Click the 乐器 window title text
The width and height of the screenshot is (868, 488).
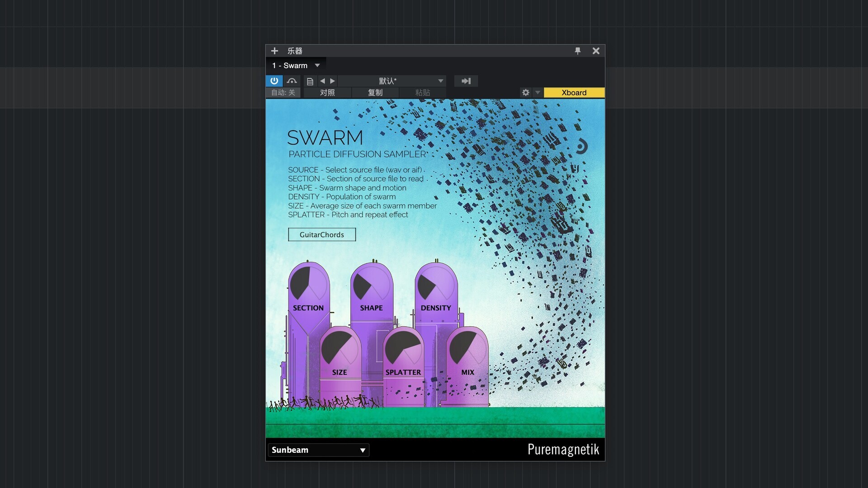[295, 51]
